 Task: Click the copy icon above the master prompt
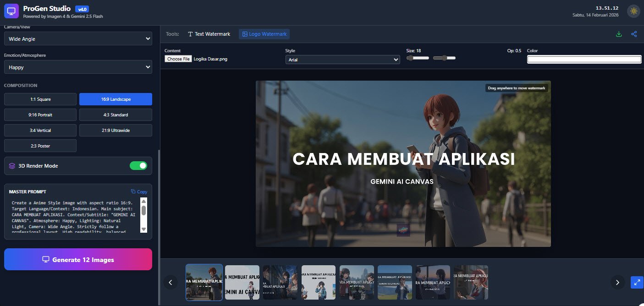click(x=133, y=191)
